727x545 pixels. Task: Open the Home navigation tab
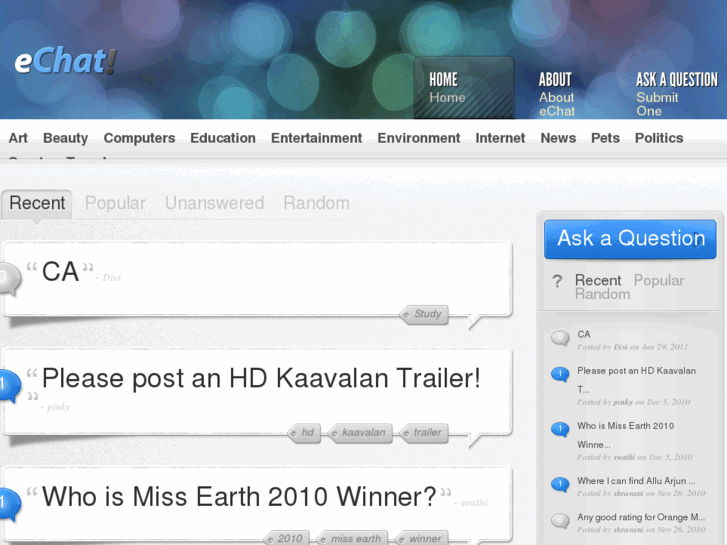(x=463, y=88)
